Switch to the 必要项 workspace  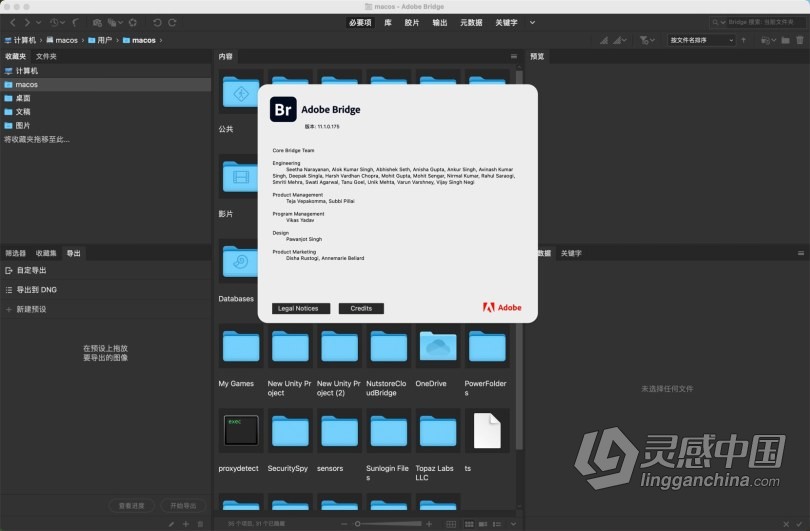click(360, 23)
